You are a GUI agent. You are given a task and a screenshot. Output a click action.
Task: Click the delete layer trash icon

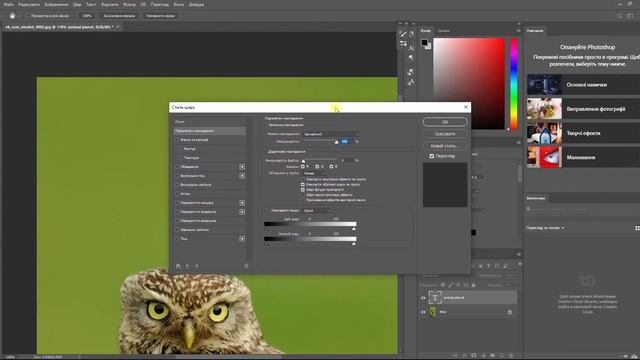click(511, 356)
